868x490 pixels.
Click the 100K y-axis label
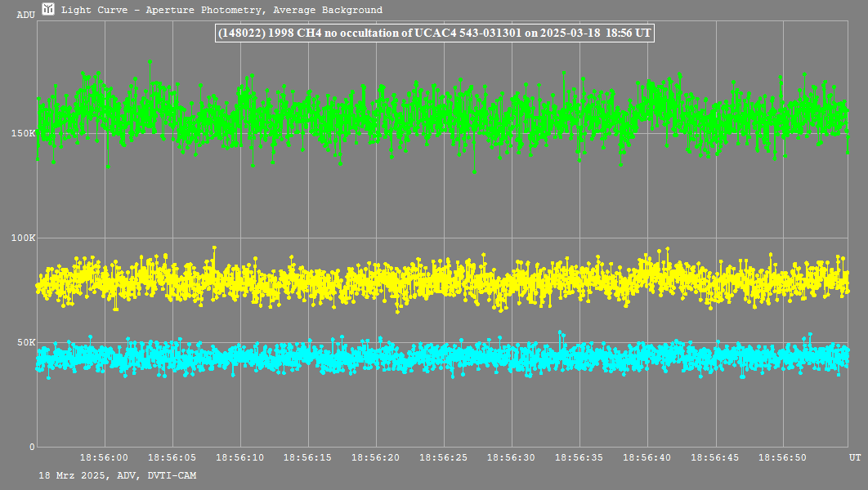point(25,238)
